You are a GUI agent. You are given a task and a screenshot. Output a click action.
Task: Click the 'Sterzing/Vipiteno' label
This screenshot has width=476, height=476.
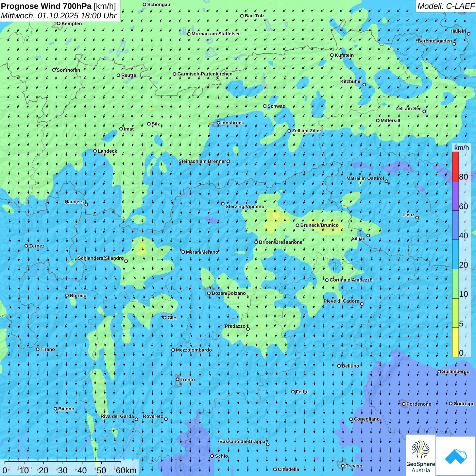point(245,206)
